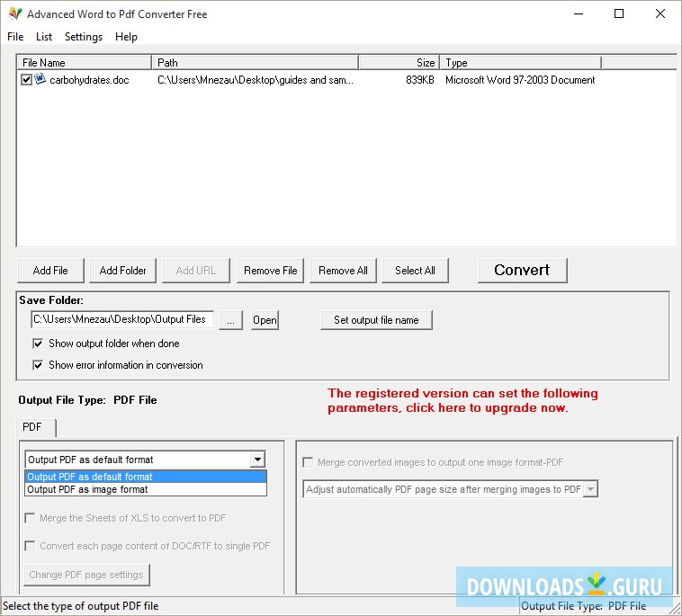The image size is (682, 616).
Task: Close the Advanced Word to Pdf Converter window
Action: 660,13
